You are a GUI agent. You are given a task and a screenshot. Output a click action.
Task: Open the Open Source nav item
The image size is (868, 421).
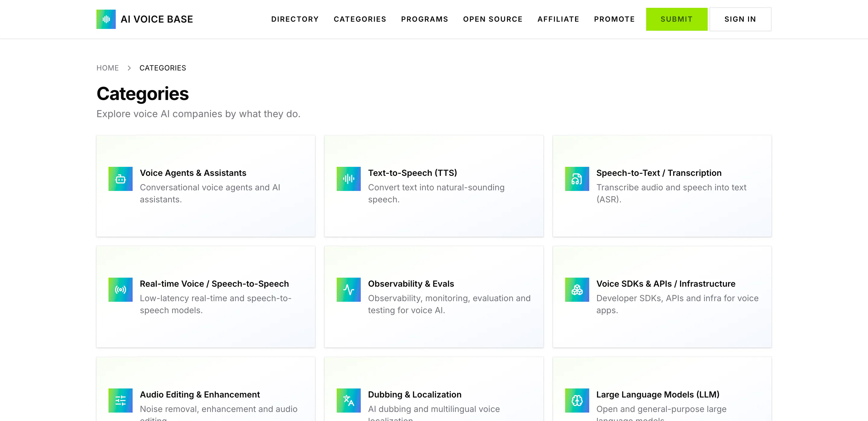pyautogui.click(x=493, y=19)
